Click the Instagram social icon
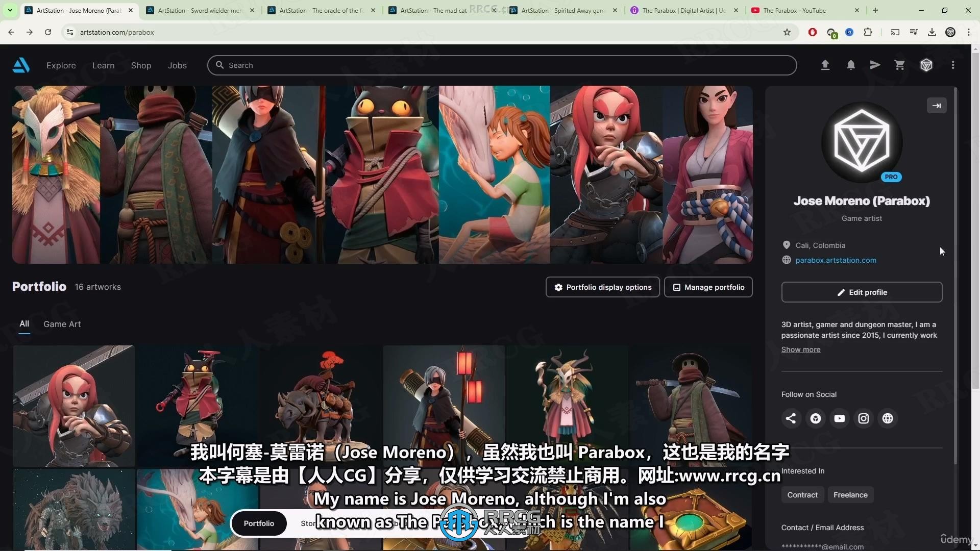 (864, 418)
